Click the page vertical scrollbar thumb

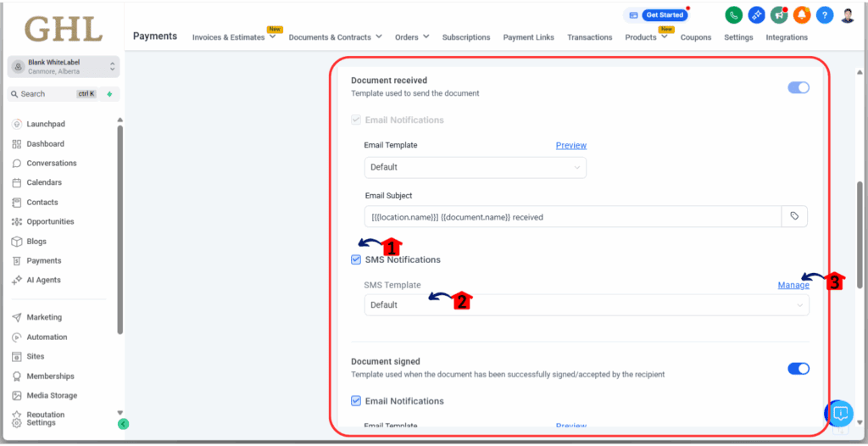coord(860,234)
